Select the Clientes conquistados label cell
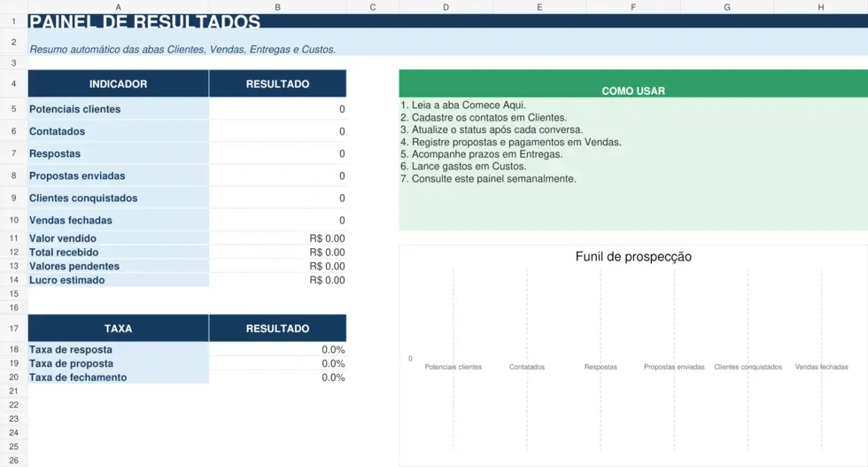Viewport: 868px width, 467px height. point(119,198)
